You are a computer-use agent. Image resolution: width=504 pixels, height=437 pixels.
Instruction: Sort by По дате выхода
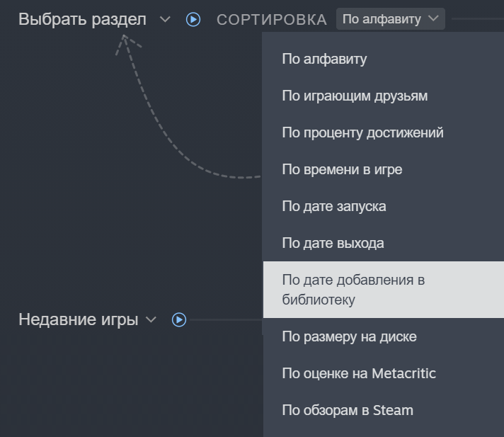click(x=333, y=243)
